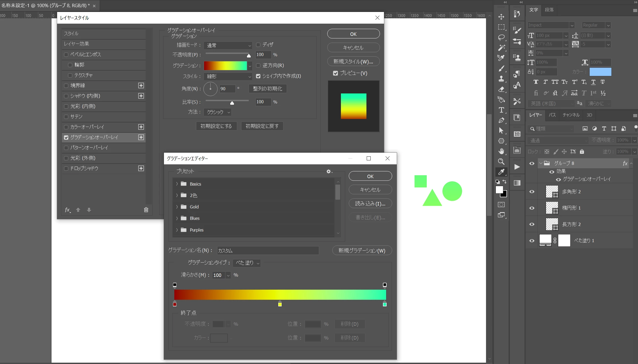Open the 段落 panel tab
The image size is (638, 364).
549,10
